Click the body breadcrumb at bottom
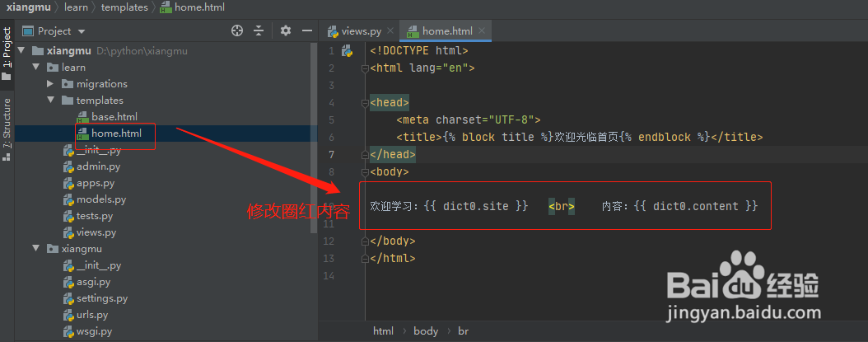 coord(425,330)
